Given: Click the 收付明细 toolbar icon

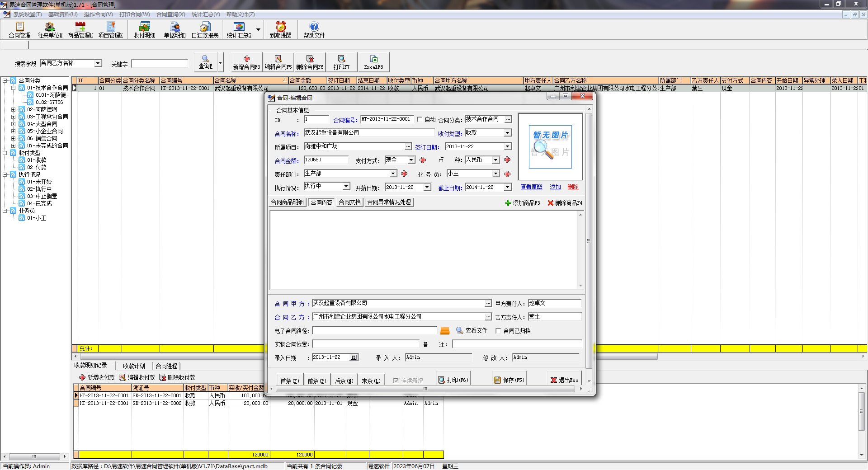Looking at the screenshot, I should [145, 27].
